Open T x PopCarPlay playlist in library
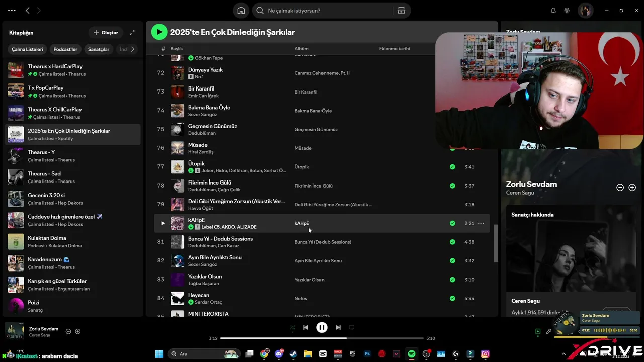Screen dimensions: 644x362 pyautogui.click(x=73, y=92)
